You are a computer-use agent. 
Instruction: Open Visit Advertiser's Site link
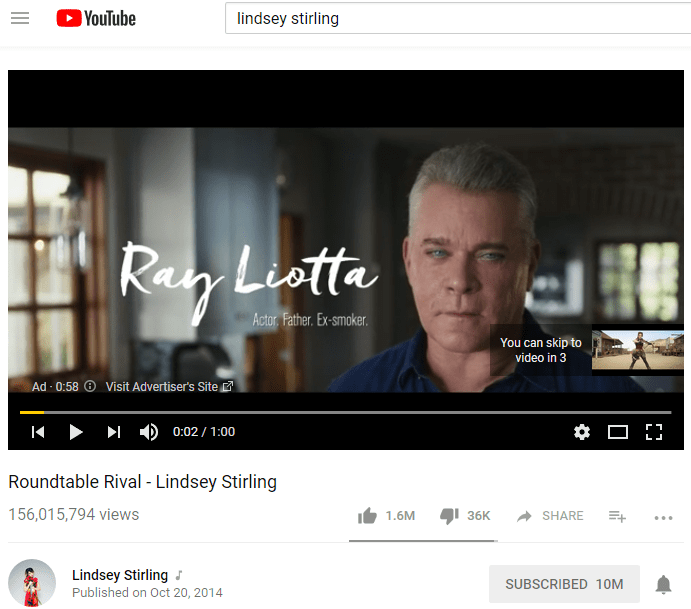169,386
